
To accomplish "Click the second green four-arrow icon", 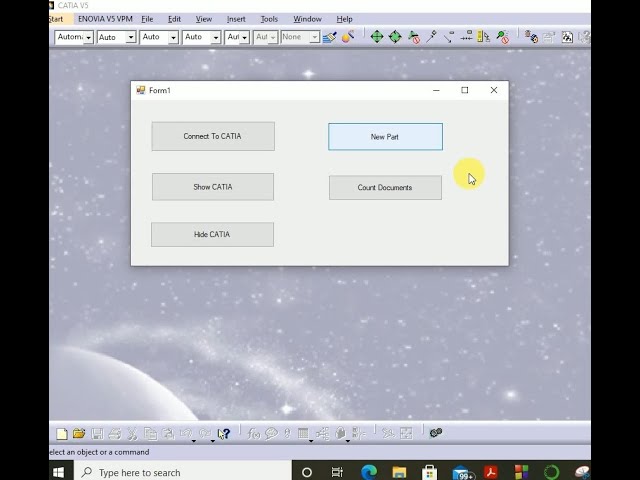I will tap(395, 37).
